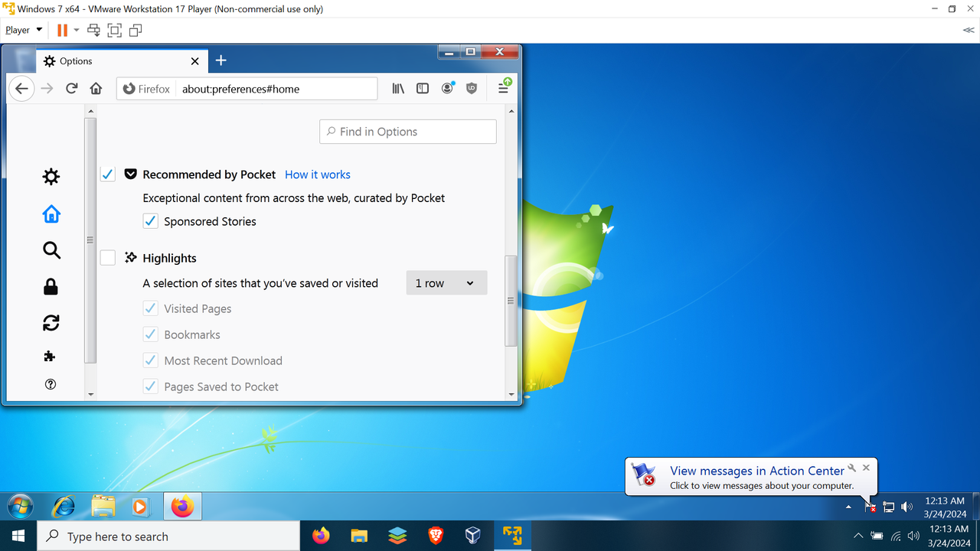Open VirtualBox cube on Windows 10 taskbar

473,536
